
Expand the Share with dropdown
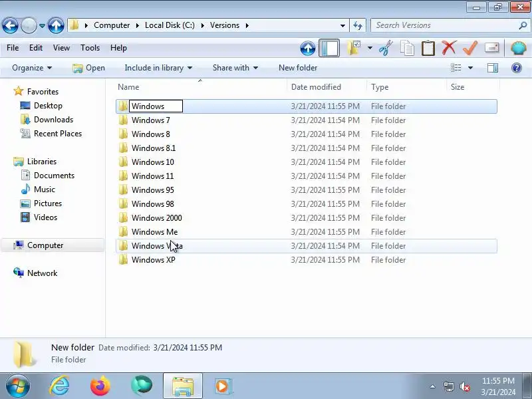pos(235,68)
